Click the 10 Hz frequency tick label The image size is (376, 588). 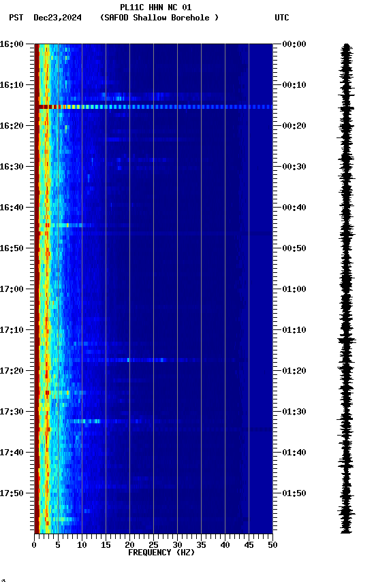point(82,545)
